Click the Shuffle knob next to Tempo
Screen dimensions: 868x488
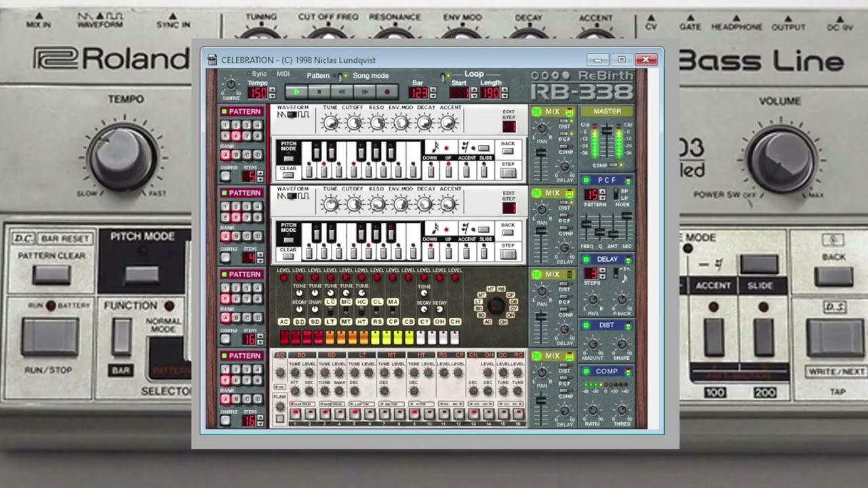[x=231, y=85]
